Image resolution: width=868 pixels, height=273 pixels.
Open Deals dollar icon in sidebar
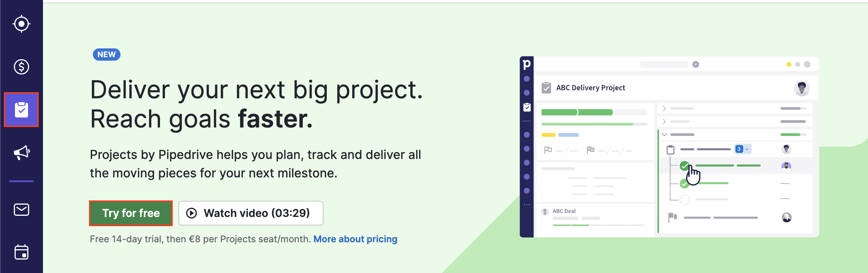[x=21, y=67]
